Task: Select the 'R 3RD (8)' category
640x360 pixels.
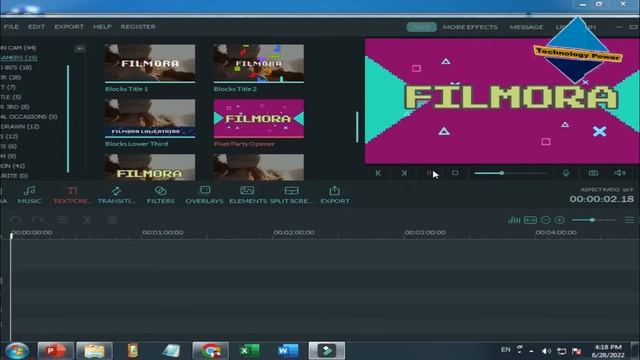Action: pos(15,107)
